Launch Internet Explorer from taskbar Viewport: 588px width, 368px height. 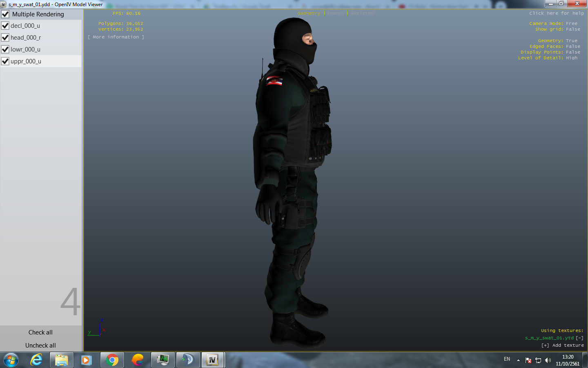[x=36, y=360]
